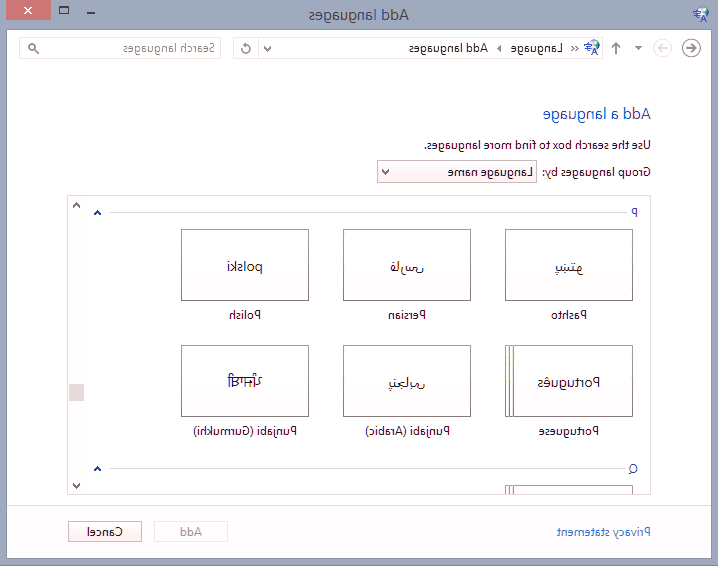Click the Language icon in the address bar

(592, 48)
